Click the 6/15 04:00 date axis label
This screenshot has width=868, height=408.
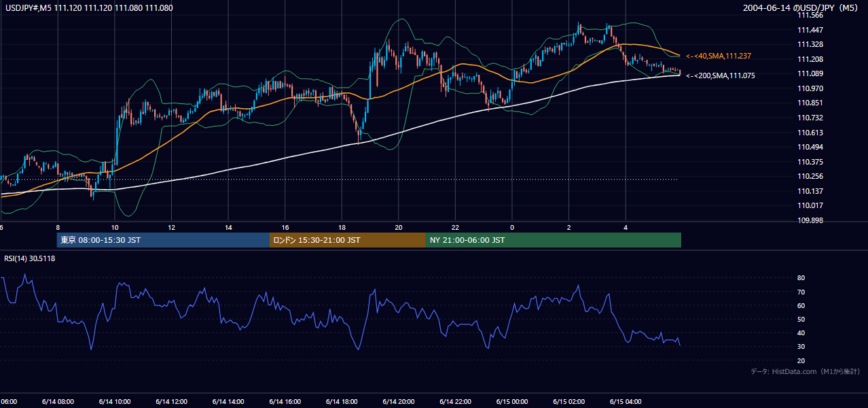(626, 401)
